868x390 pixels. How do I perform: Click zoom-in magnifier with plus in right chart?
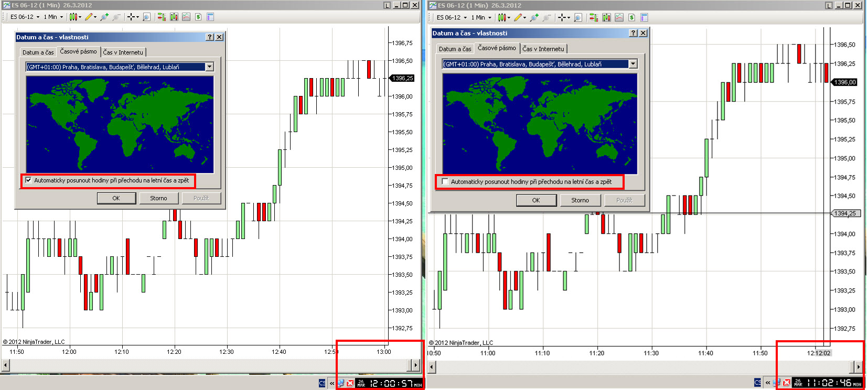pyautogui.click(x=534, y=17)
